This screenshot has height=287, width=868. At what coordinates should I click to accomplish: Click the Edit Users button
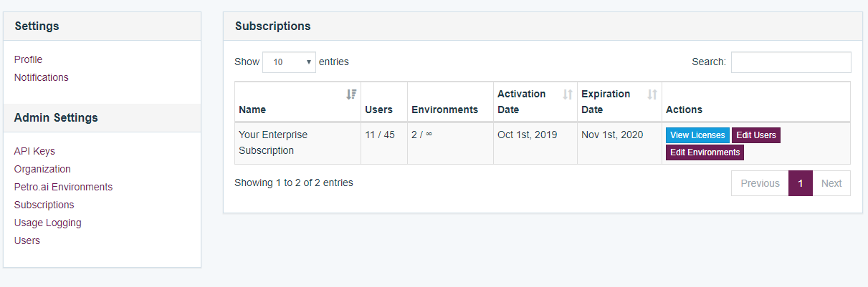(755, 135)
